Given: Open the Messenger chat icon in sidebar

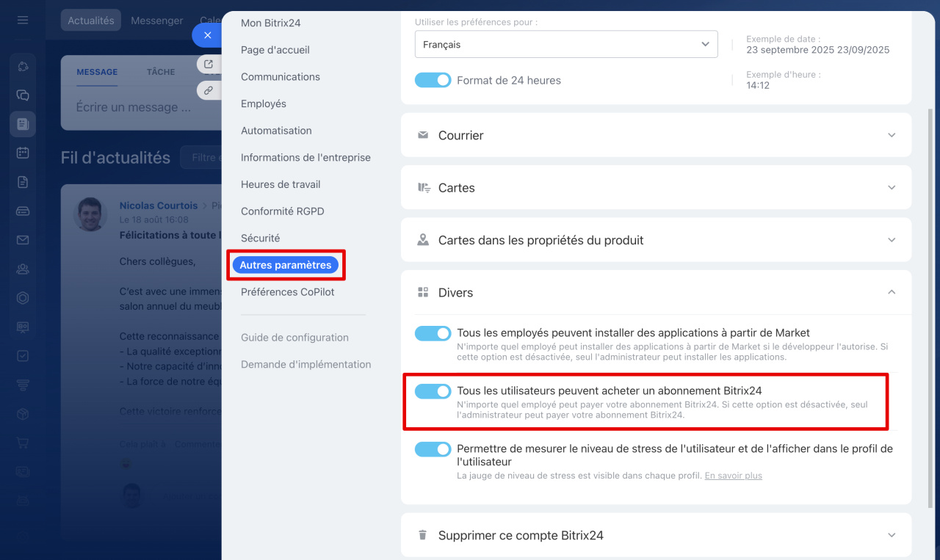Looking at the screenshot, I should (x=23, y=95).
